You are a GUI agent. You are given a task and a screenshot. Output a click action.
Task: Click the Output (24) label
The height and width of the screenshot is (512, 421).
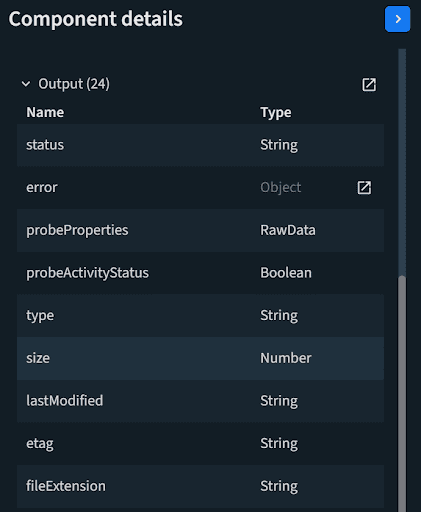(x=74, y=84)
